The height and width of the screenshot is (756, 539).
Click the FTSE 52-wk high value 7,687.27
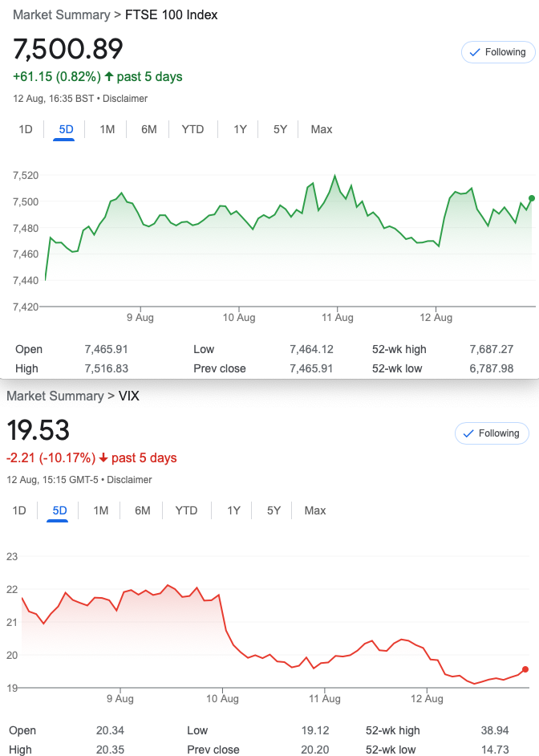tap(492, 349)
